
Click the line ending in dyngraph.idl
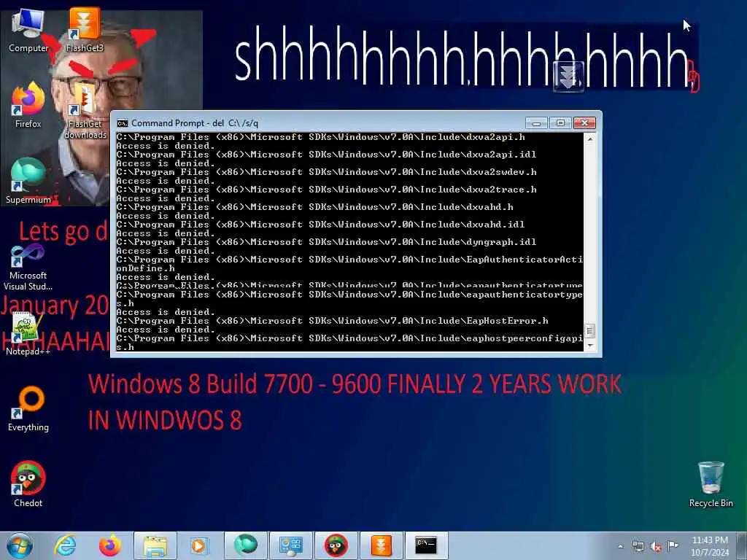pos(326,242)
